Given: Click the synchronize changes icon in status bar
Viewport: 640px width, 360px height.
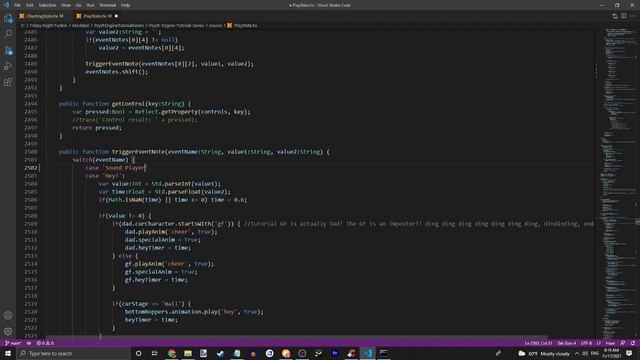Looking at the screenshot, I should point(29,343).
